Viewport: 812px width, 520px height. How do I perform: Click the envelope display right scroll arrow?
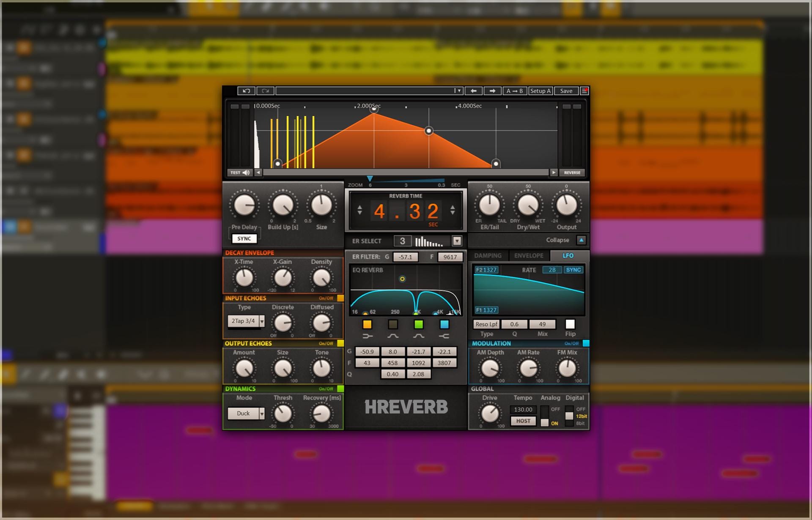554,172
